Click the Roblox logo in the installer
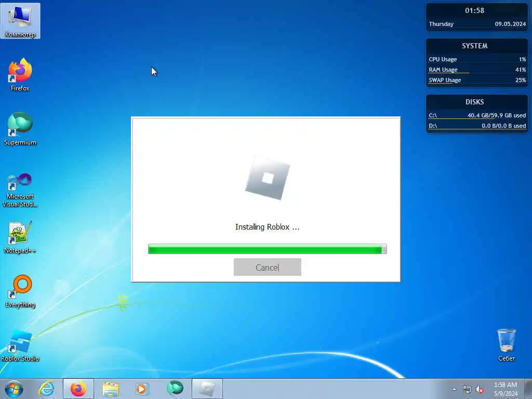 [x=268, y=179]
